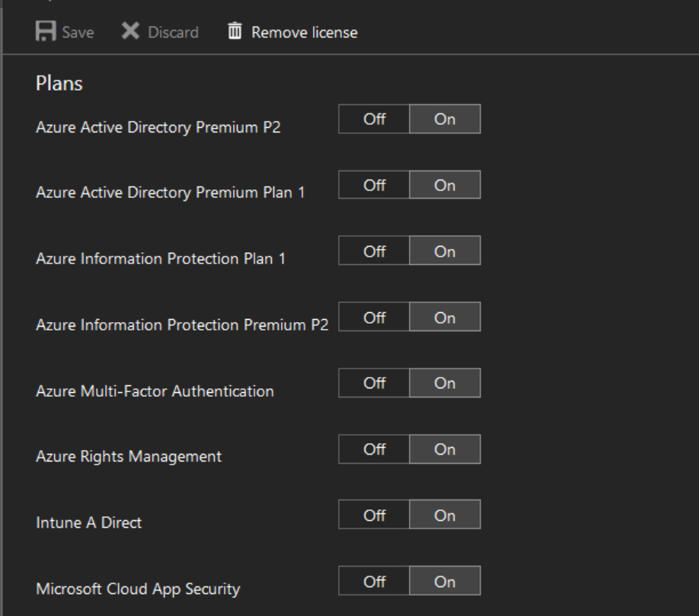Click the Azure Information Protection Plan 1 label
This screenshot has width=699, height=616.
[161, 259]
